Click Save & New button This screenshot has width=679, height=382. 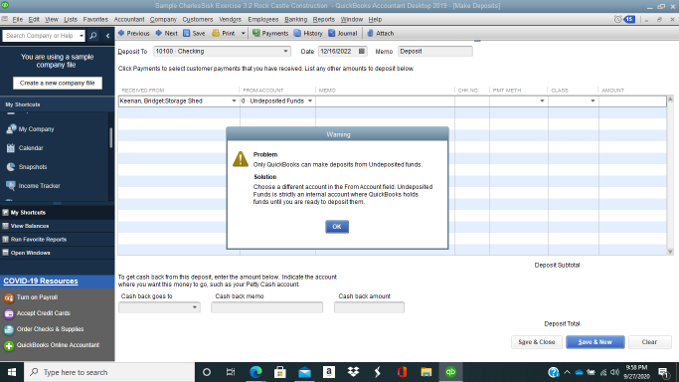point(595,342)
